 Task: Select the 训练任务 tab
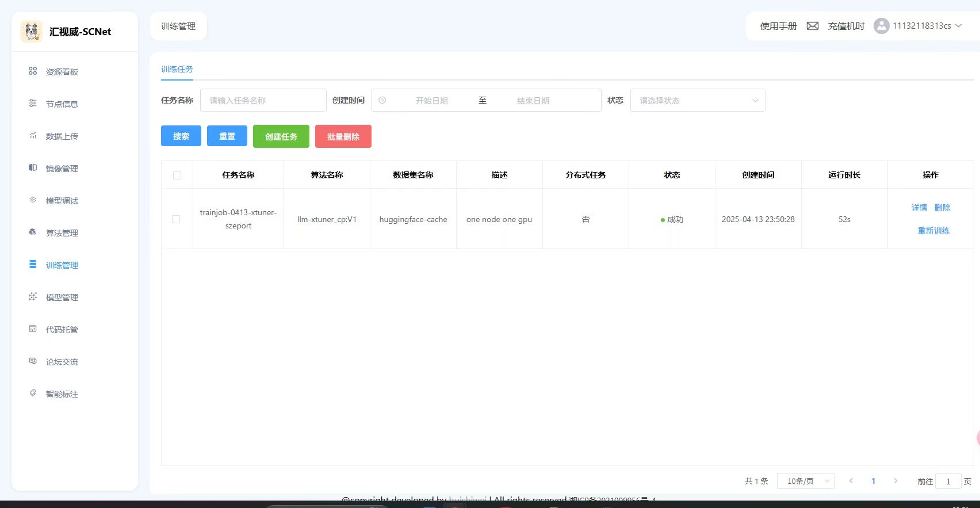tap(177, 69)
